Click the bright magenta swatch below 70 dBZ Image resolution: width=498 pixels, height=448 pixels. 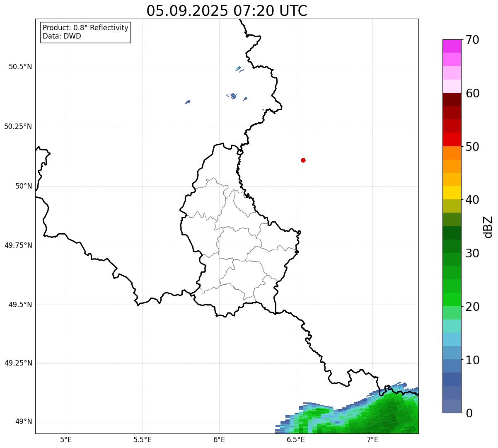(x=452, y=46)
